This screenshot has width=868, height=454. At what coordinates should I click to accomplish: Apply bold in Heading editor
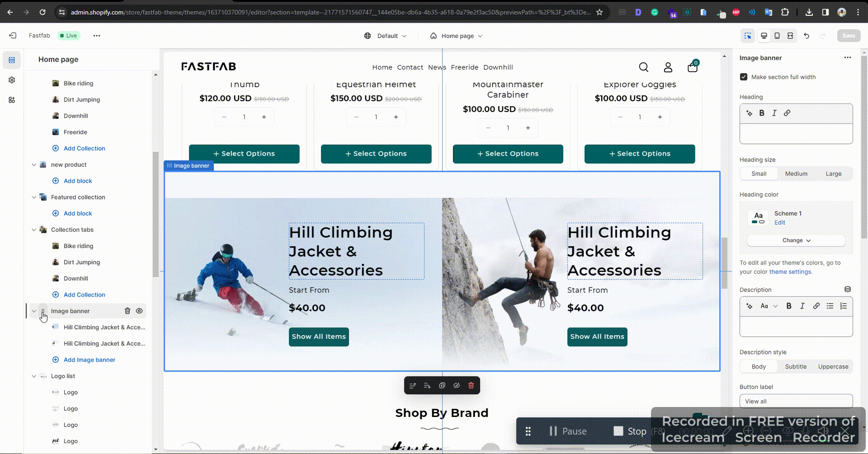(762, 113)
